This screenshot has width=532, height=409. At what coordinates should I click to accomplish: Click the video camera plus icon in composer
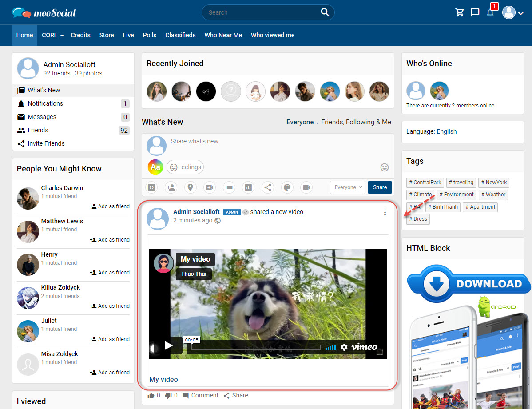[x=210, y=187]
